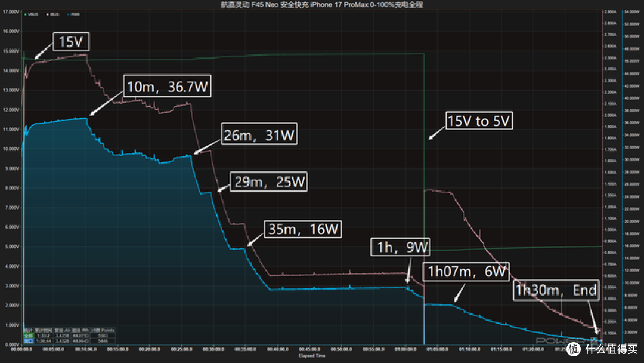Click the 5.000V voltage axis label
644x363 pixels.
(x=12, y=247)
